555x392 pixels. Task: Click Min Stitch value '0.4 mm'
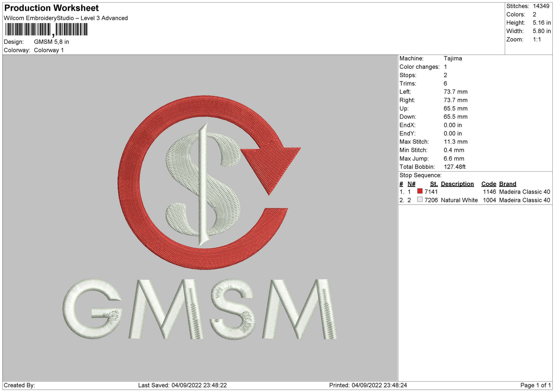pyautogui.click(x=454, y=150)
